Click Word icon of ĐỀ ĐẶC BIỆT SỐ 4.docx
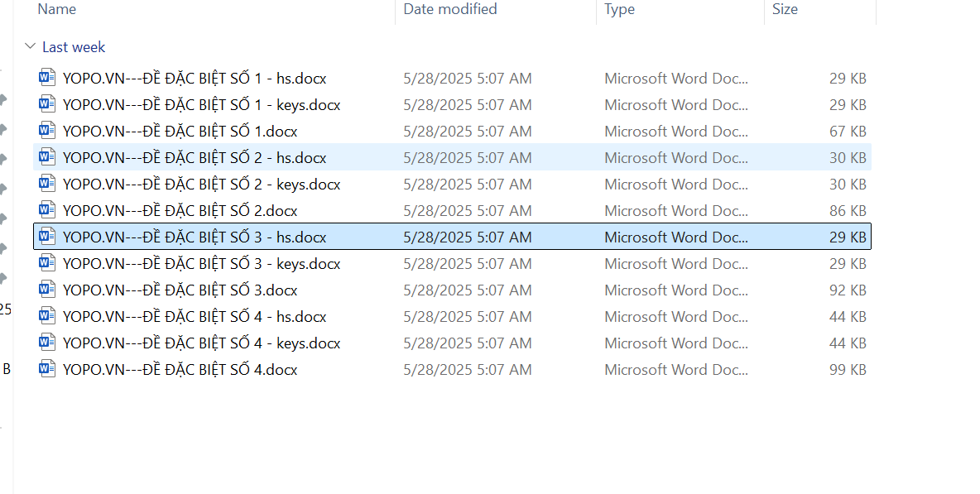The height and width of the screenshot is (494, 980). 47,370
